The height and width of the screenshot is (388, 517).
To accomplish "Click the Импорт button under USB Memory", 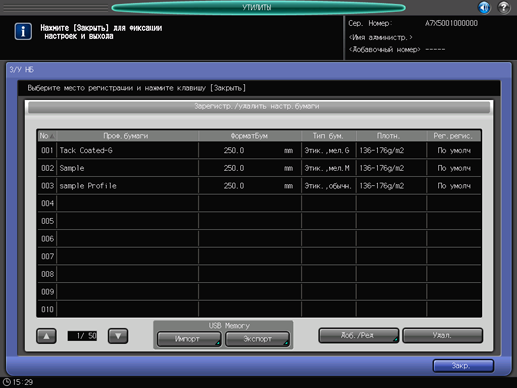I will 189,339.
